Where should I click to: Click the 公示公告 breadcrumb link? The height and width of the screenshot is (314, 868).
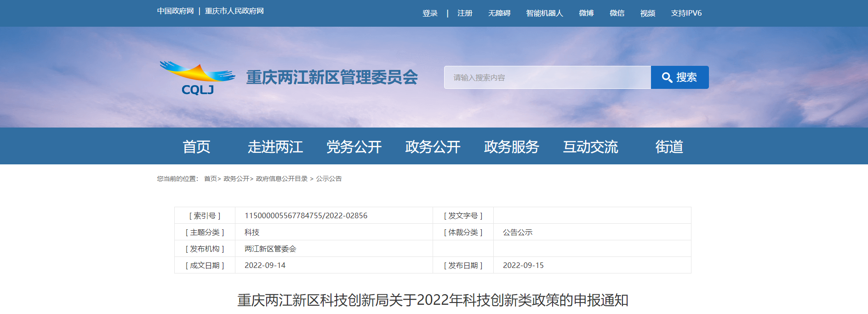tap(329, 179)
